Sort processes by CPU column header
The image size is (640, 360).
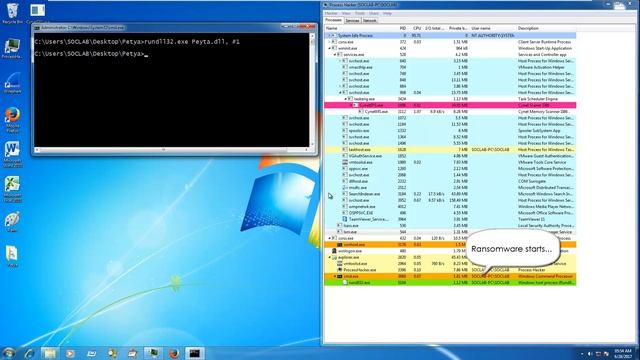417,28
